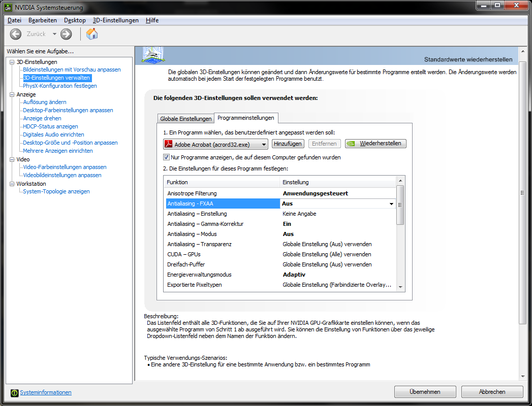
Task: Click the Wiederherstellen button
Action: [375, 144]
